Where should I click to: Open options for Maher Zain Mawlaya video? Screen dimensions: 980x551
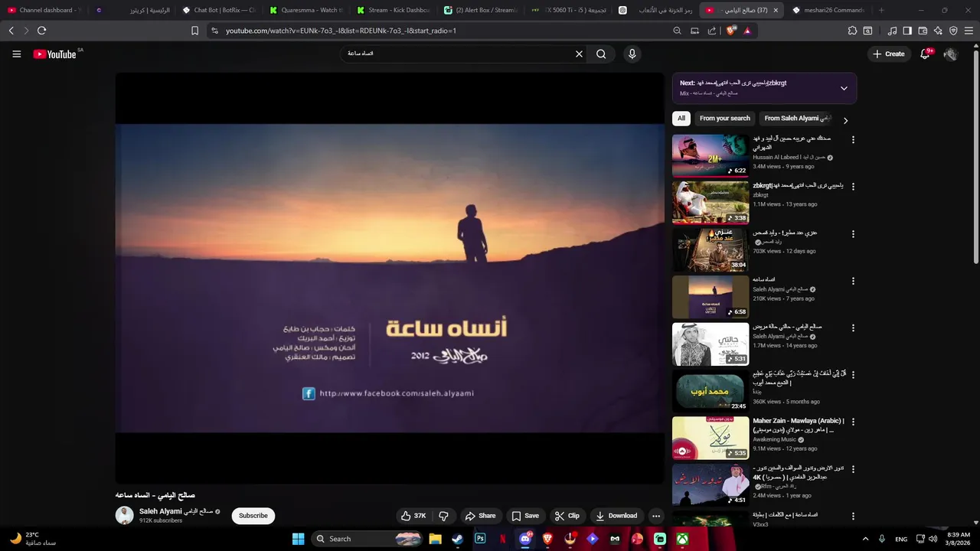pos(853,422)
